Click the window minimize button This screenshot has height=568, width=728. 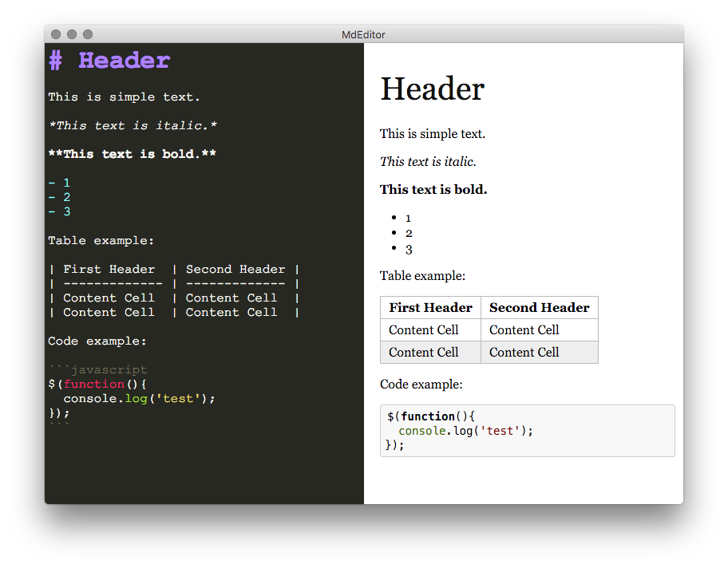coord(72,34)
